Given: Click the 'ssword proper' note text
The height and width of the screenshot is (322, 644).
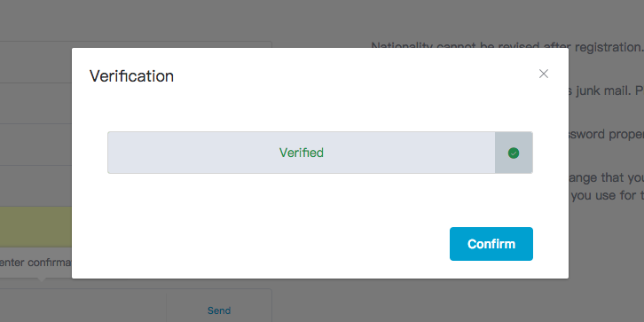Looking at the screenshot, I should [x=606, y=134].
